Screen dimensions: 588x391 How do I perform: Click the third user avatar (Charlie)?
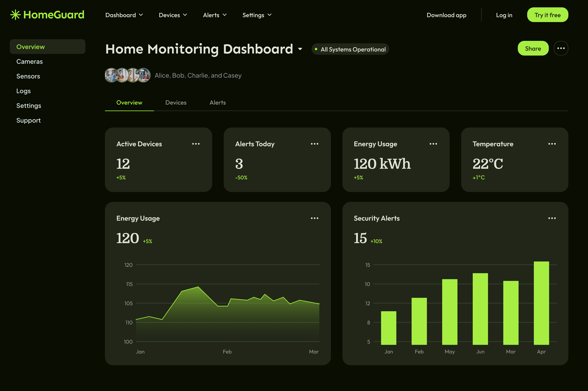(133, 75)
